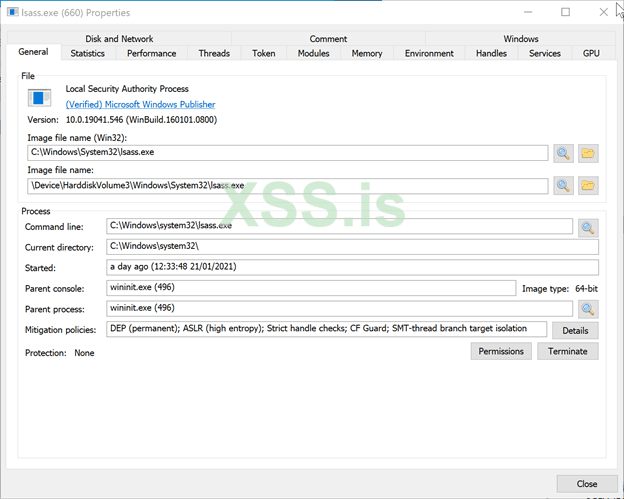
Task: Inspect the Win32 image file with magnifier icon
Action: point(563,153)
